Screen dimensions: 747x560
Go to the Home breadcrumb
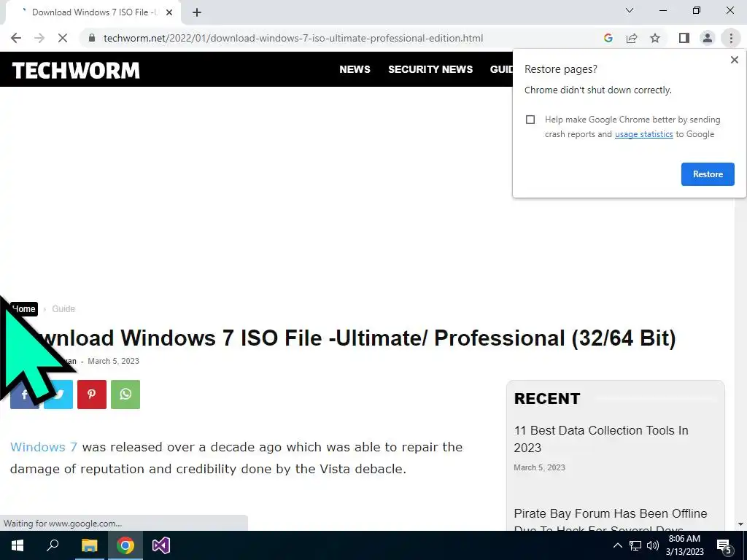24,309
